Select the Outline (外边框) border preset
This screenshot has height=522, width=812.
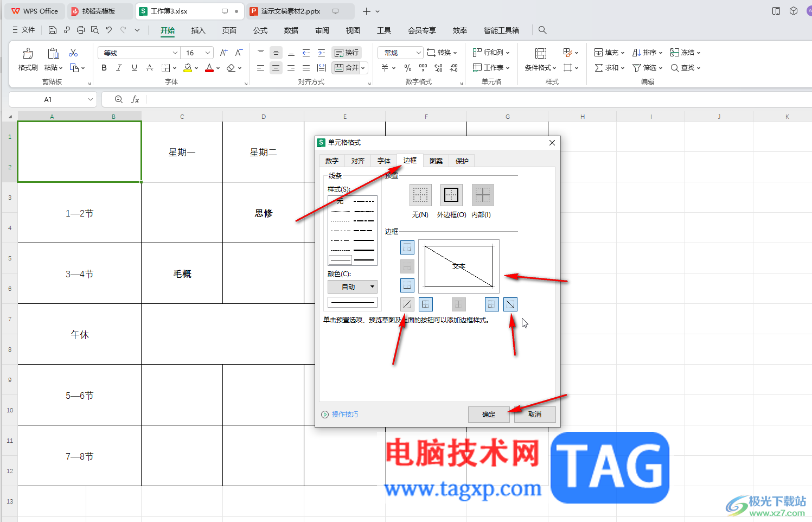pos(451,195)
